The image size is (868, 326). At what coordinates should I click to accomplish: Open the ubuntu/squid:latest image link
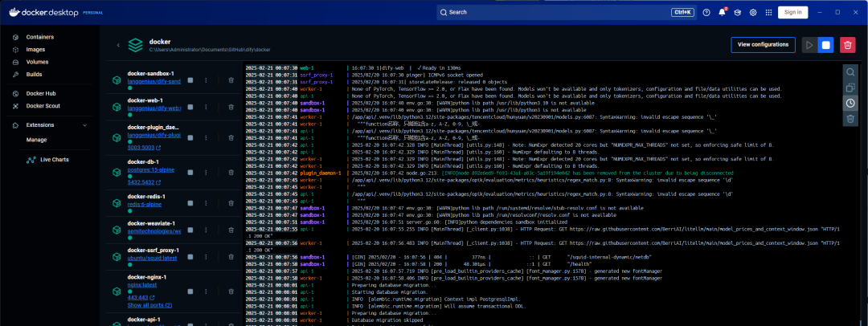pyautogui.click(x=152, y=258)
